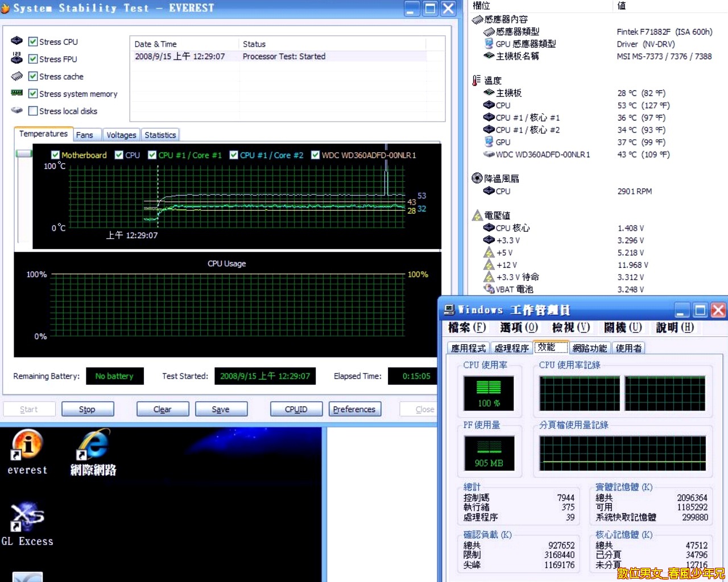This screenshot has width=728, height=582.
Task: Click the Stress cache chip icon
Action: 17,76
